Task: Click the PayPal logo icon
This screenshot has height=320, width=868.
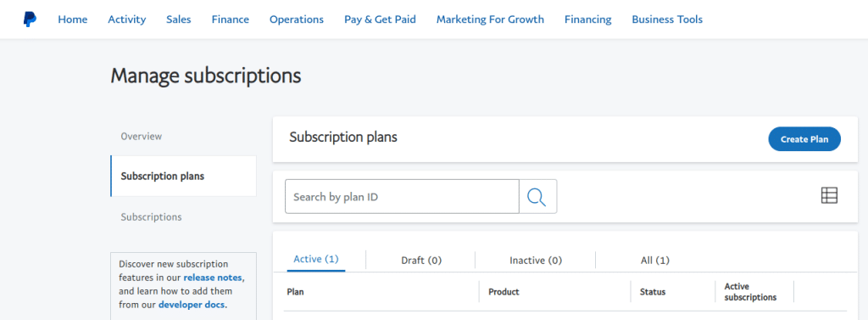Action: [x=30, y=20]
